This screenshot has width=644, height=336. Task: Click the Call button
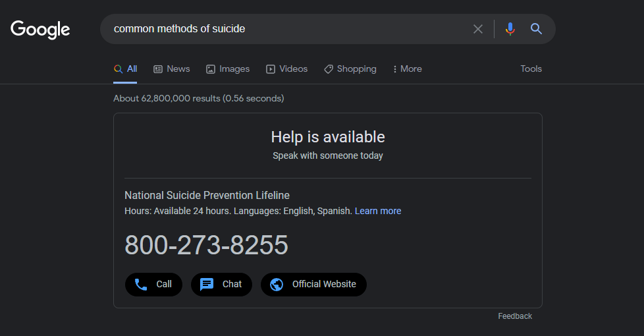[153, 284]
